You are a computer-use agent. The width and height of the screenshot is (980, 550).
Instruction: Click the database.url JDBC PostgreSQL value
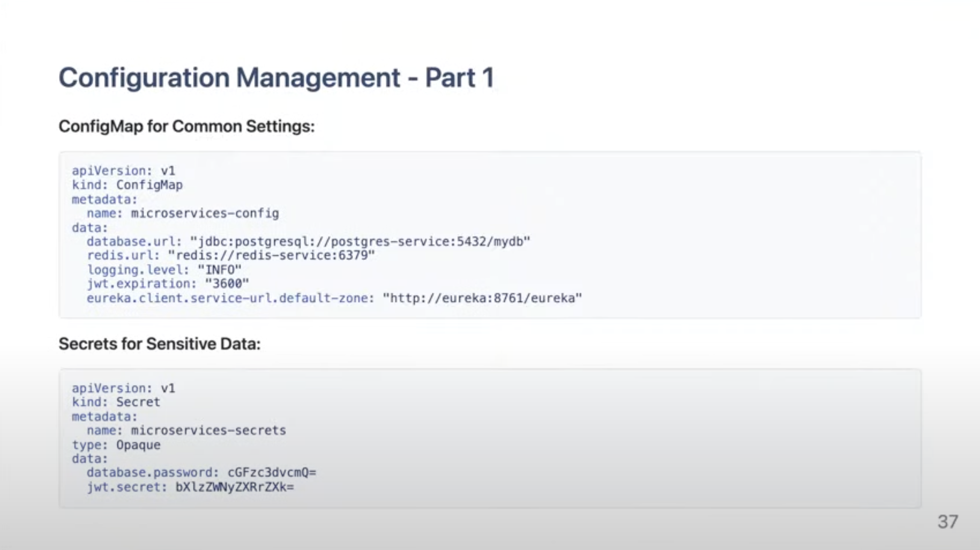coord(360,242)
